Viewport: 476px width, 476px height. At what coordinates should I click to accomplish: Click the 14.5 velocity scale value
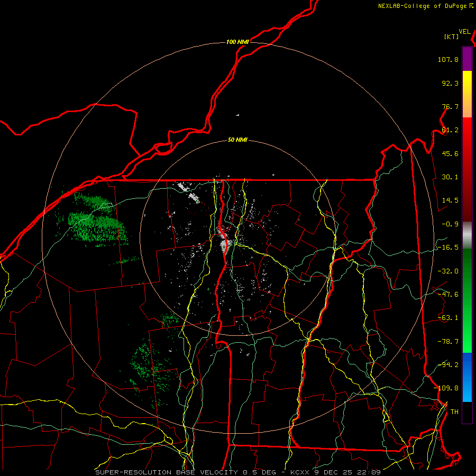click(x=450, y=200)
